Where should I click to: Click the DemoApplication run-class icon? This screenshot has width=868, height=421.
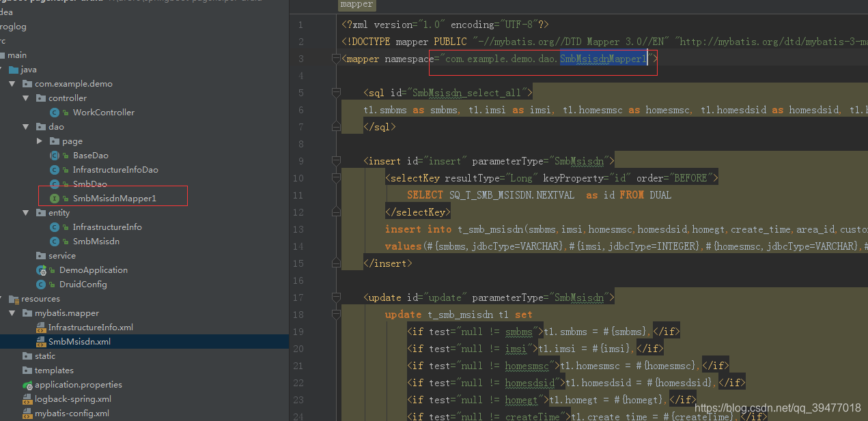[x=41, y=270]
